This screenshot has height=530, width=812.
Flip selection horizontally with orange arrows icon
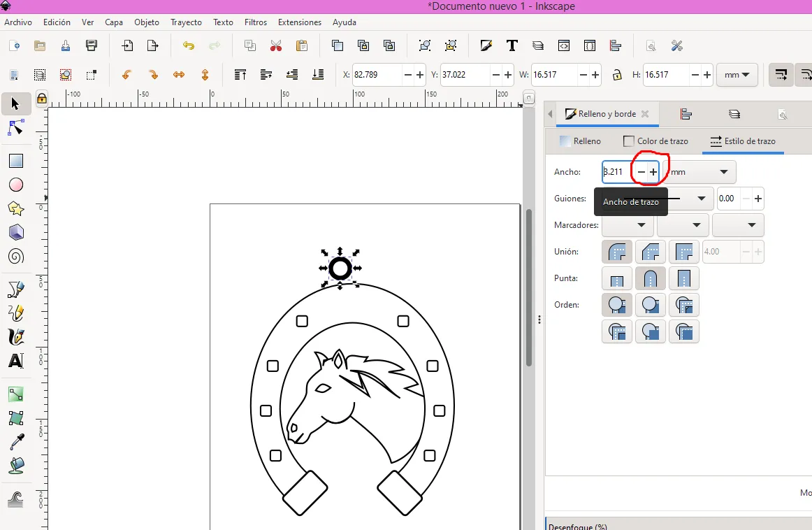(179, 74)
